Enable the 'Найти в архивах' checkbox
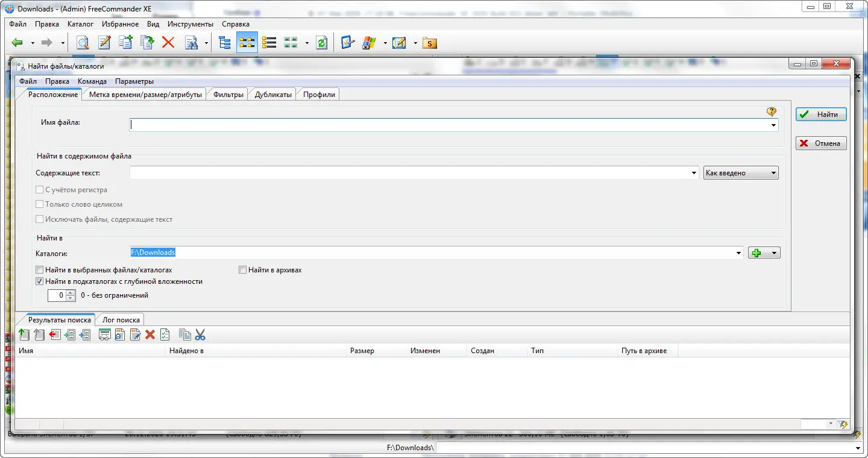868x458 pixels. (243, 269)
